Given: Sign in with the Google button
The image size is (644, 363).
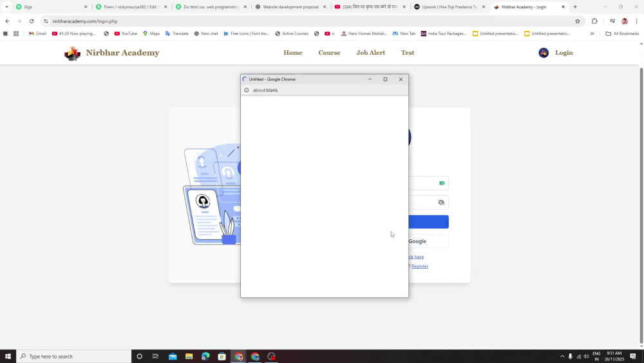Looking at the screenshot, I should (x=428, y=241).
